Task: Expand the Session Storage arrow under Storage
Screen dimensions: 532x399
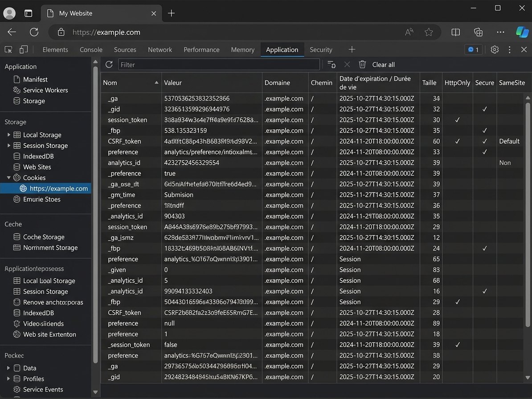Action: click(x=8, y=146)
